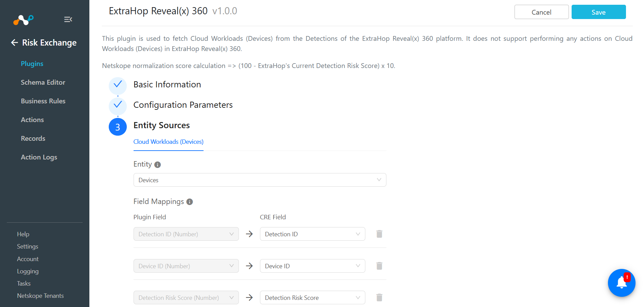Click the ExtraHop Reveal(x) 360 title
The height and width of the screenshot is (307, 644).
[x=158, y=11]
